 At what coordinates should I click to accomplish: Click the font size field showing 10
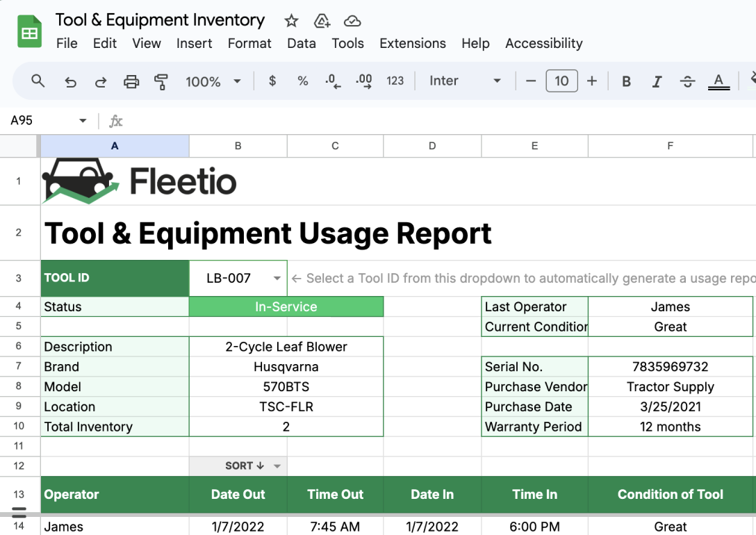tap(561, 81)
